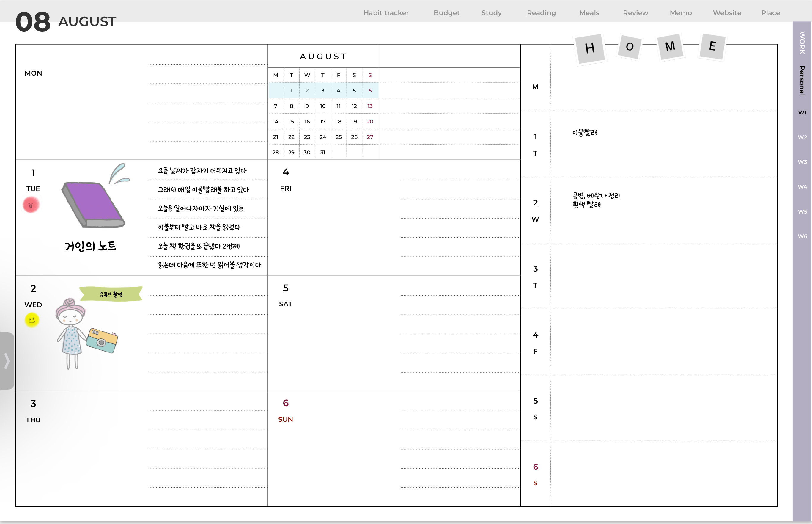Click the yellow smiley face sticker
The height and width of the screenshot is (524, 812).
(x=32, y=320)
